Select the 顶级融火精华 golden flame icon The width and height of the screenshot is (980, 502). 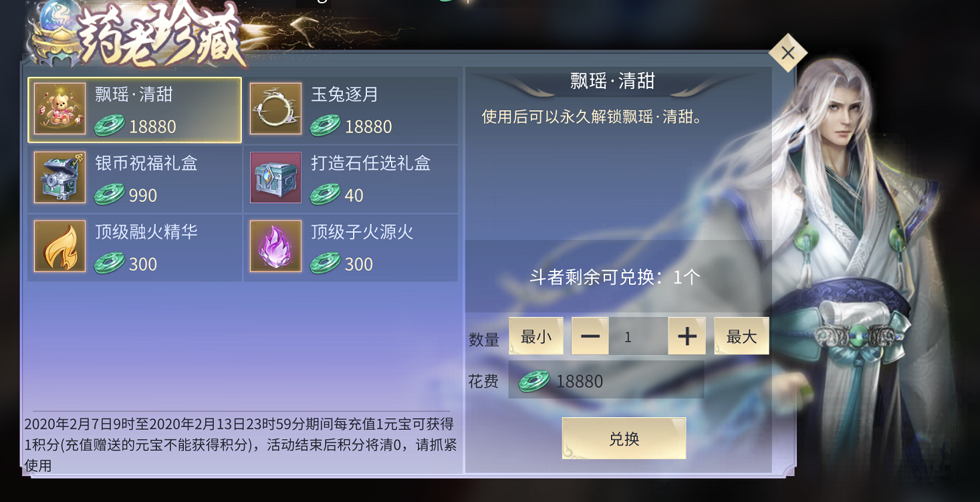tap(59, 247)
